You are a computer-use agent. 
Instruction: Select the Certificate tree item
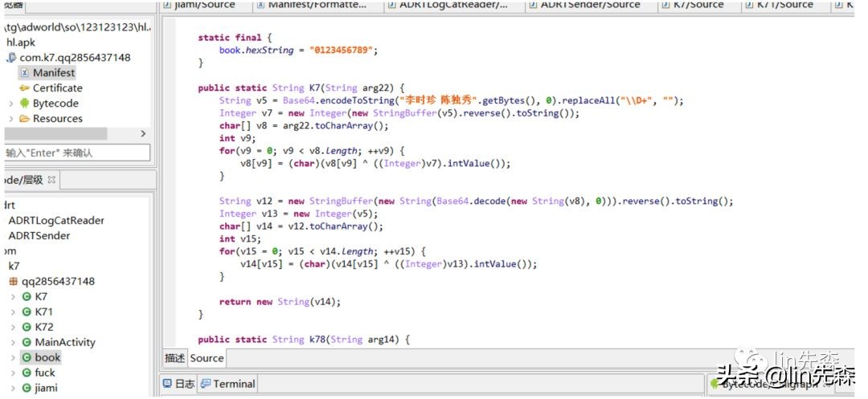[x=58, y=88]
